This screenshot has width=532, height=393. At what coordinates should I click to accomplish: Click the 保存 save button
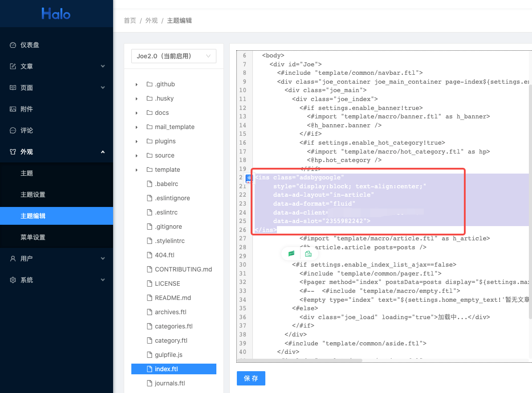pos(251,378)
